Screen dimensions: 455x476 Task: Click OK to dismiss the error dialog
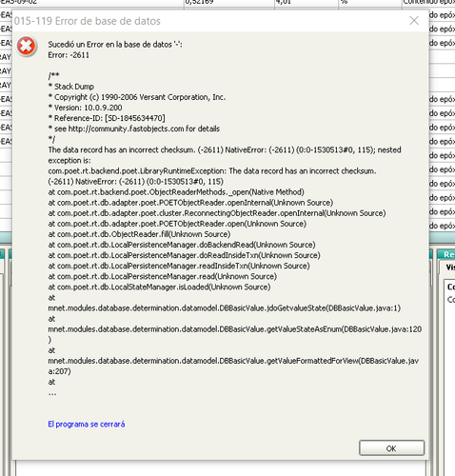tap(391, 448)
